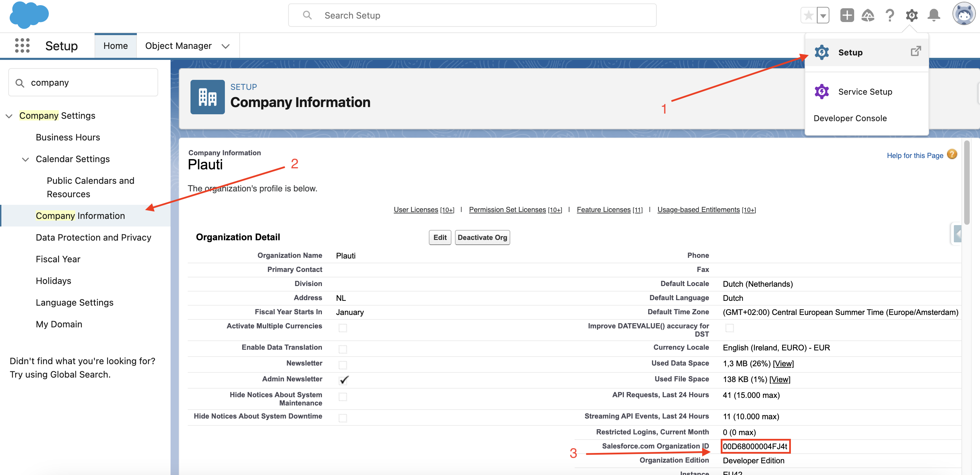Click the Salesforce cloud logo
Screen dimensions: 980x475
tap(29, 15)
